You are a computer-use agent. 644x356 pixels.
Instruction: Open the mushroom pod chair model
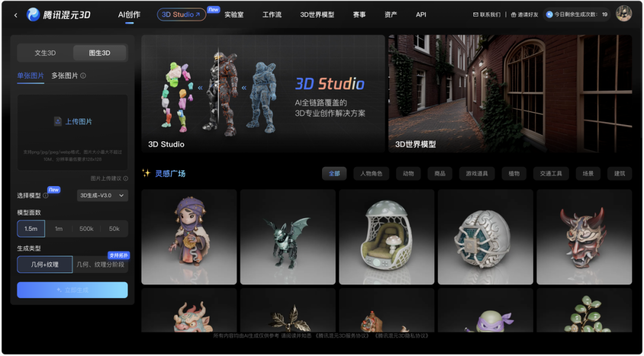(386, 237)
